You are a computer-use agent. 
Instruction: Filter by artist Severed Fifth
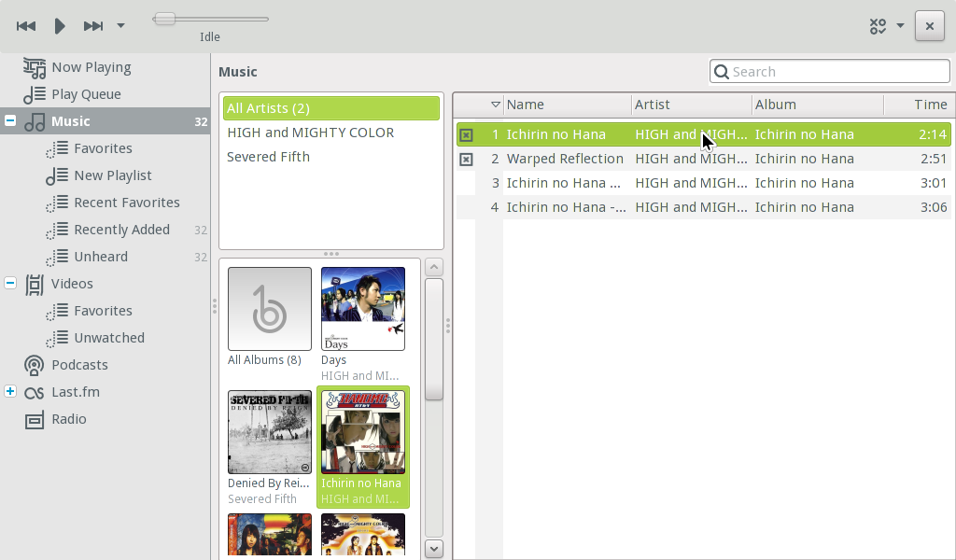pos(331,157)
